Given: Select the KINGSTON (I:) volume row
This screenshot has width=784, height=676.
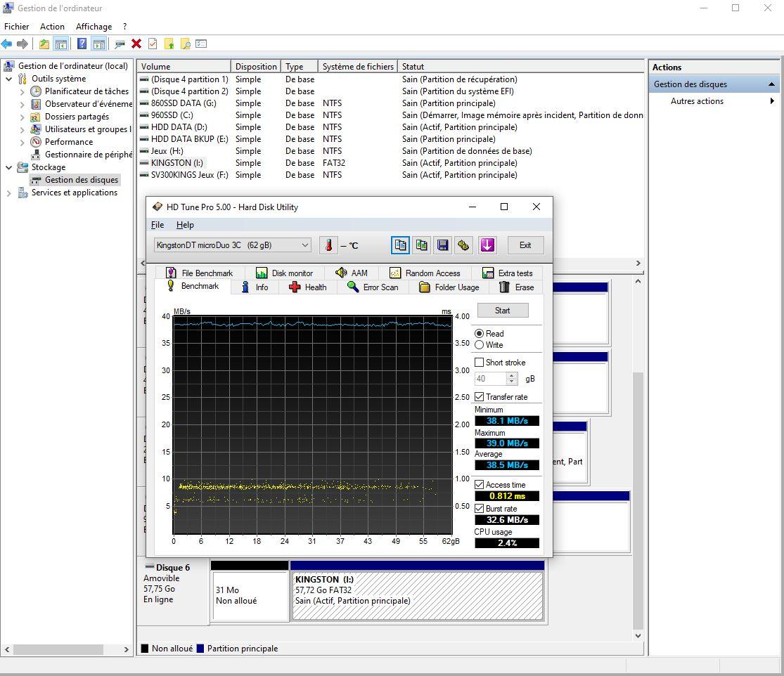Looking at the screenshot, I should (x=176, y=163).
